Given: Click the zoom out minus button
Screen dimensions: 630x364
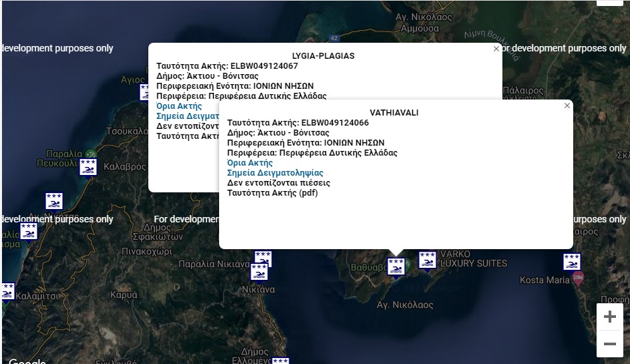Looking at the screenshot, I should [x=609, y=344].
